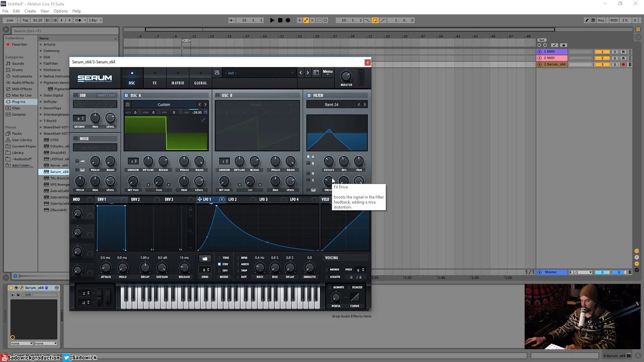Enable LFO BPM sync checkbox
Image resolution: width=644 pixels, height=362 pixels.
[x=238, y=258]
